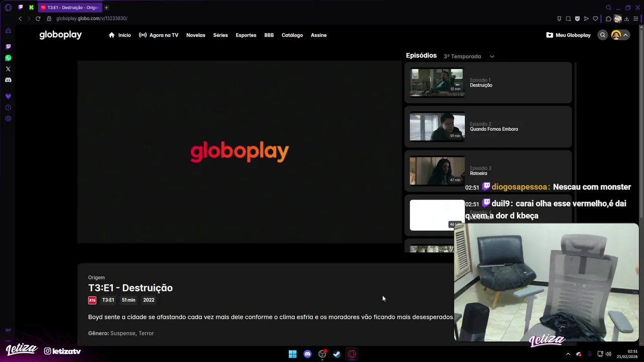This screenshot has height=362, width=644.
Task: Click the Globoplay video player area
Action: point(239,152)
